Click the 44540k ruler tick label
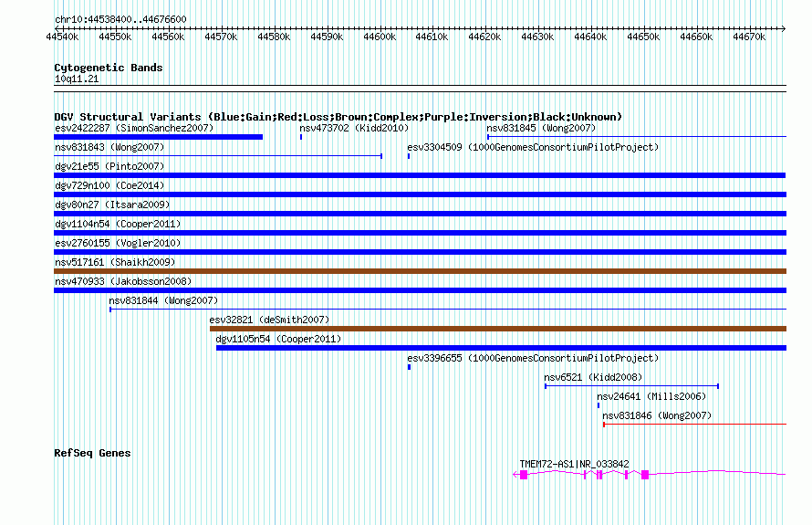The width and height of the screenshot is (812, 525). (62, 37)
